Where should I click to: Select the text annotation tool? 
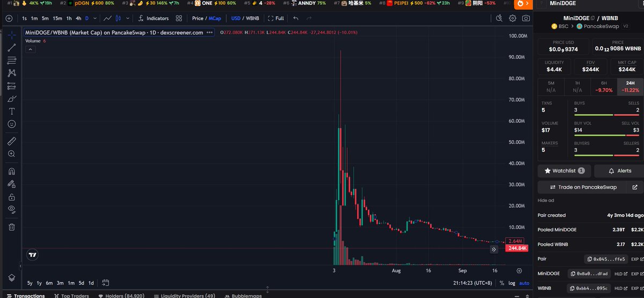point(12,111)
